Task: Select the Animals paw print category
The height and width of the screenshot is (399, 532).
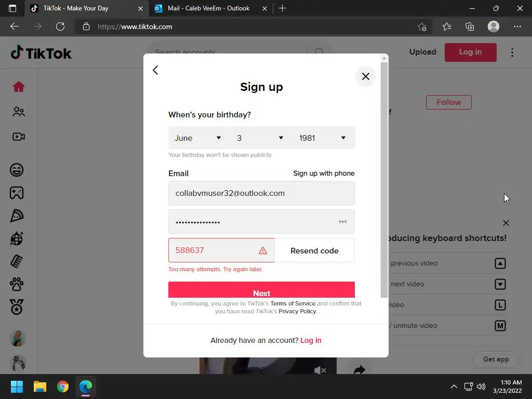Action: coord(17,284)
